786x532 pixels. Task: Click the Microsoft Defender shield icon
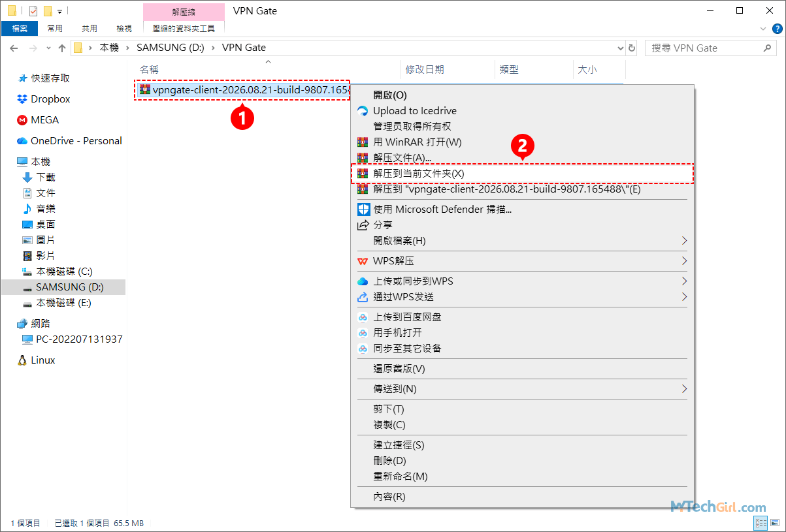click(363, 210)
